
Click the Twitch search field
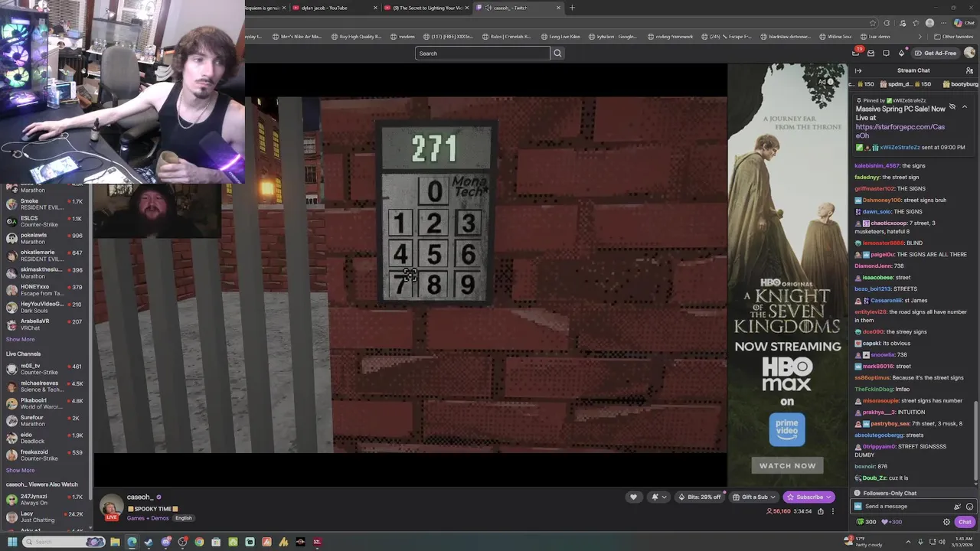tap(482, 53)
